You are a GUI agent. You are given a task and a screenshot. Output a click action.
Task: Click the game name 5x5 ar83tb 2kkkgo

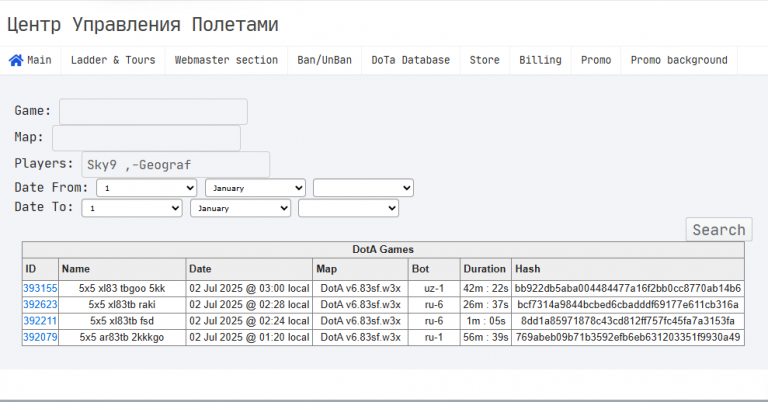(122, 337)
